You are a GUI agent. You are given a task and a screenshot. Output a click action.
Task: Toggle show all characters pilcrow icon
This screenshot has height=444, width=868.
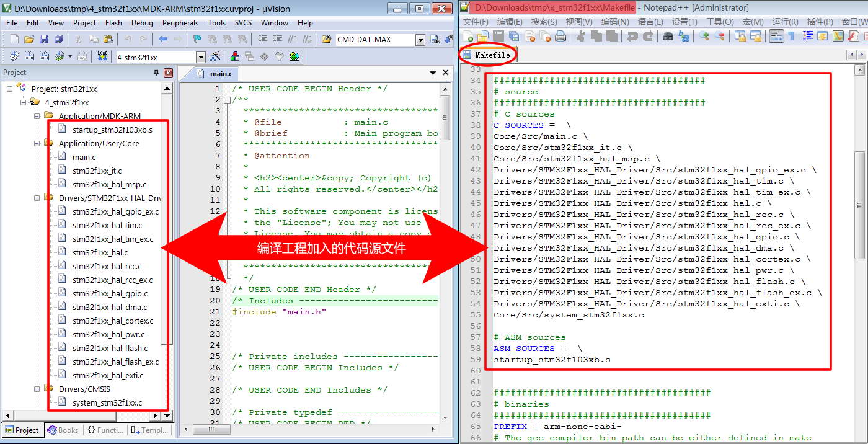791,36
